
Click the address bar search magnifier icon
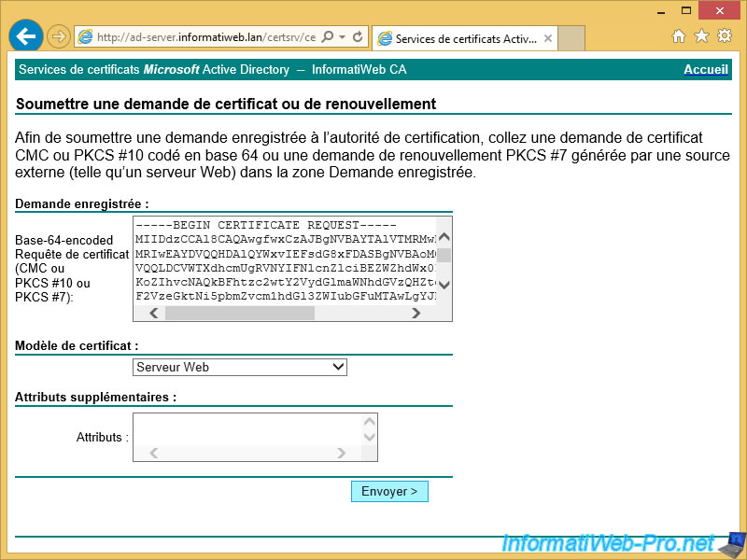(x=328, y=36)
